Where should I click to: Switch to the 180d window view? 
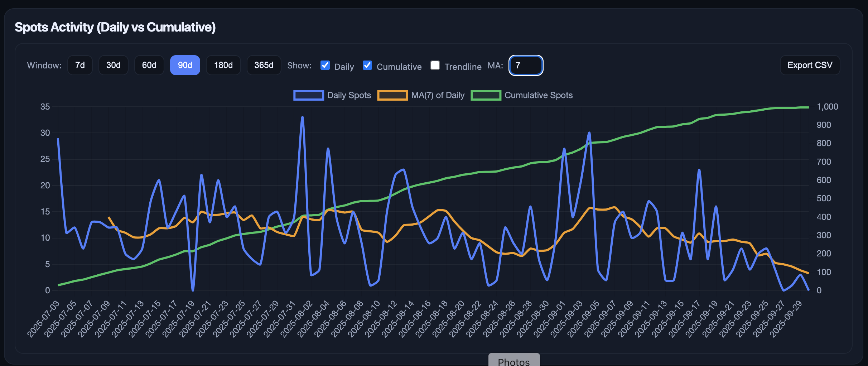click(x=223, y=65)
